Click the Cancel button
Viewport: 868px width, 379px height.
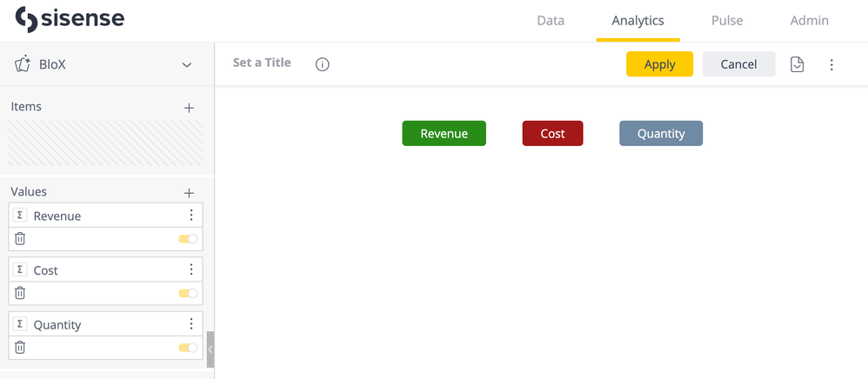click(738, 64)
